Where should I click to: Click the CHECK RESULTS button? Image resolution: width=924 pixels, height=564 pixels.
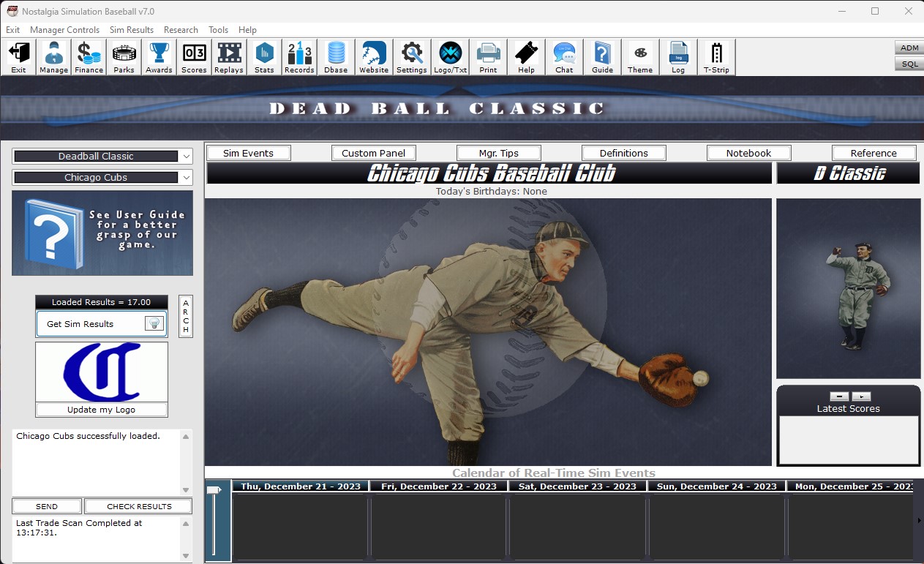coord(139,506)
